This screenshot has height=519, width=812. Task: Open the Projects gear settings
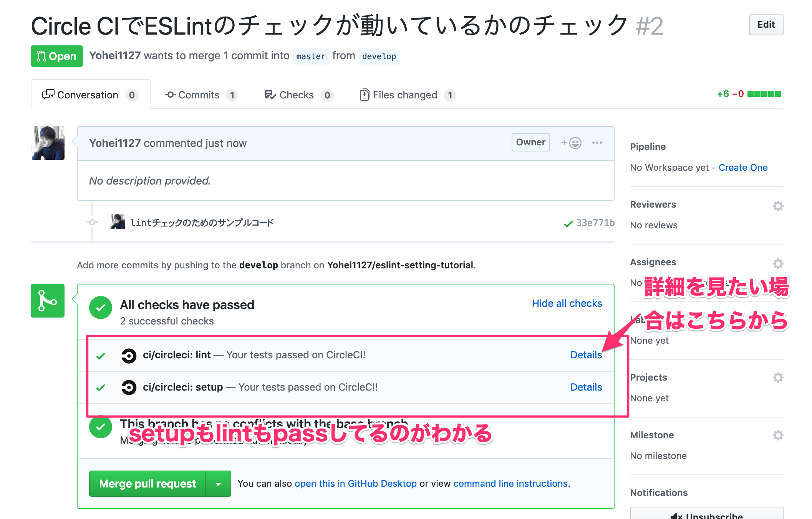pos(778,378)
